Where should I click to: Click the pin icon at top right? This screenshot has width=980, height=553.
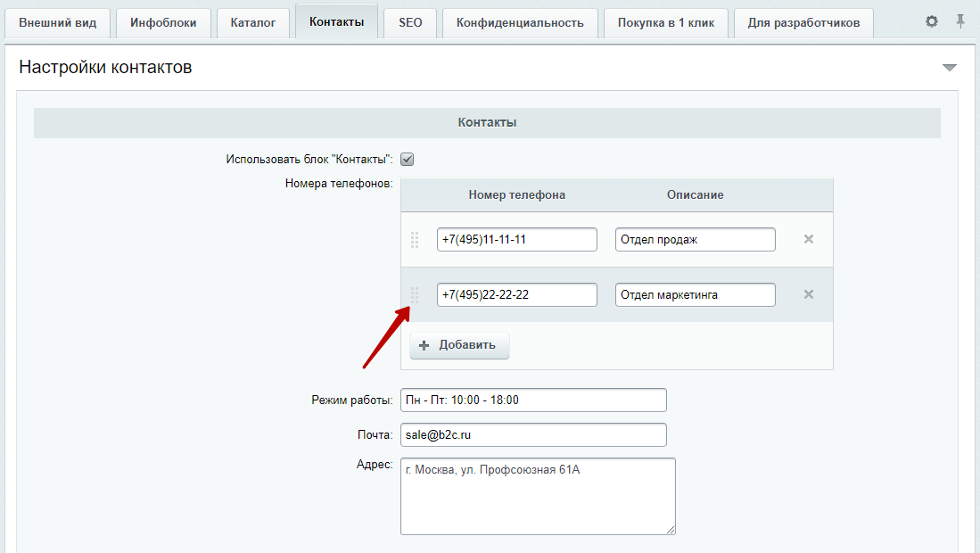(x=960, y=22)
